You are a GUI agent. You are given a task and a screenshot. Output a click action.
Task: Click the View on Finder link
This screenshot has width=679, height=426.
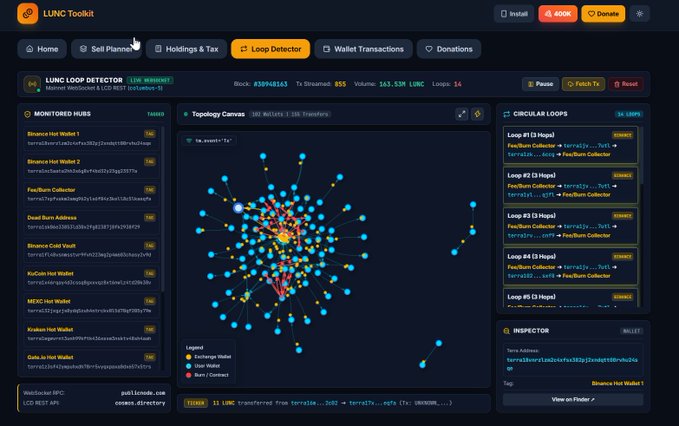point(573,400)
